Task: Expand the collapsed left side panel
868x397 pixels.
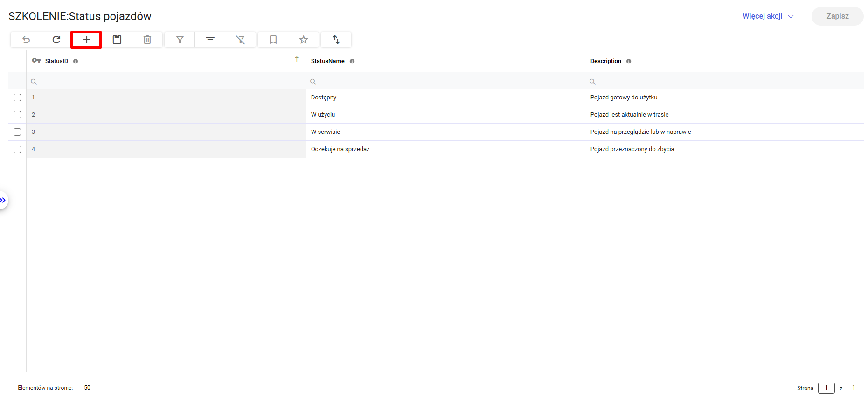Action: tap(3, 200)
